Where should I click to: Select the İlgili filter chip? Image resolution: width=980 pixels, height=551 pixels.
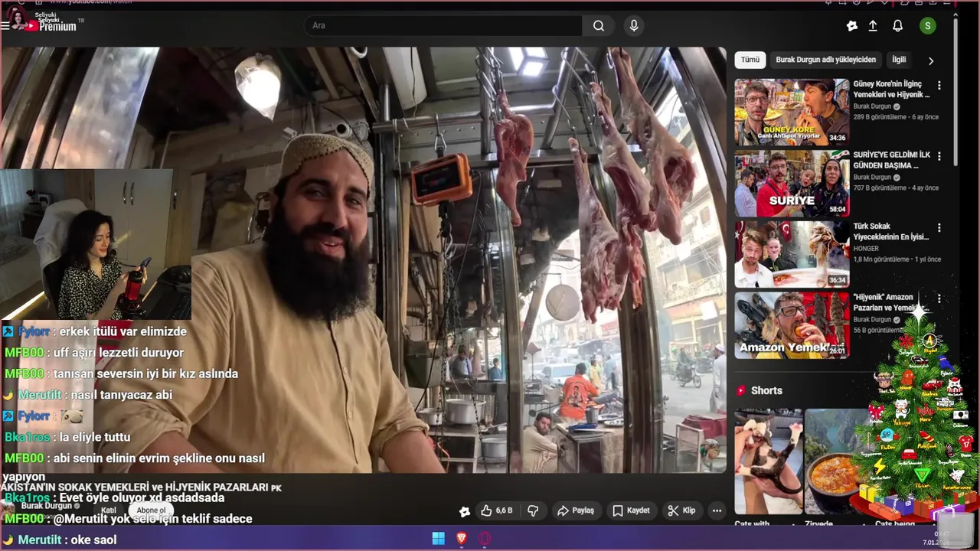tap(899, 60)
